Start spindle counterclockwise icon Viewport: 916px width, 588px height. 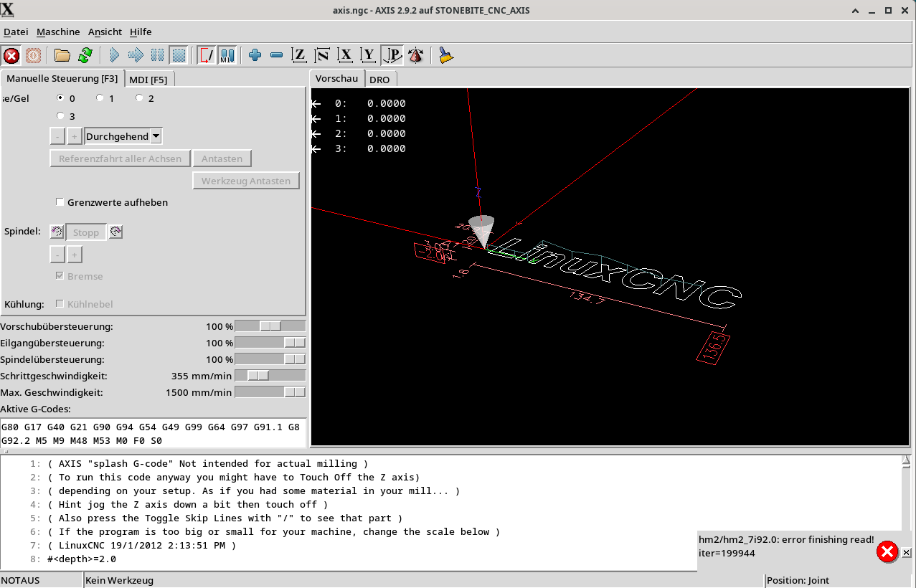(x=57, y=232)
